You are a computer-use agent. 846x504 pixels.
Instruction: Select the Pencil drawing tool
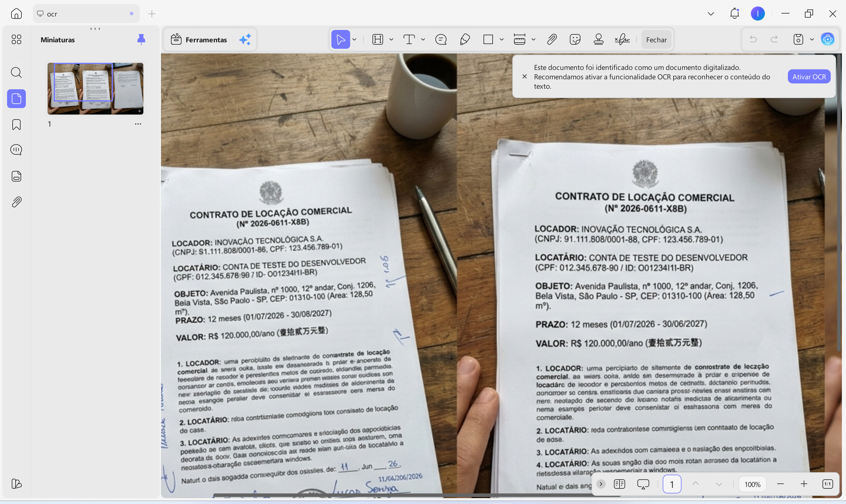[x=465, y=39]
